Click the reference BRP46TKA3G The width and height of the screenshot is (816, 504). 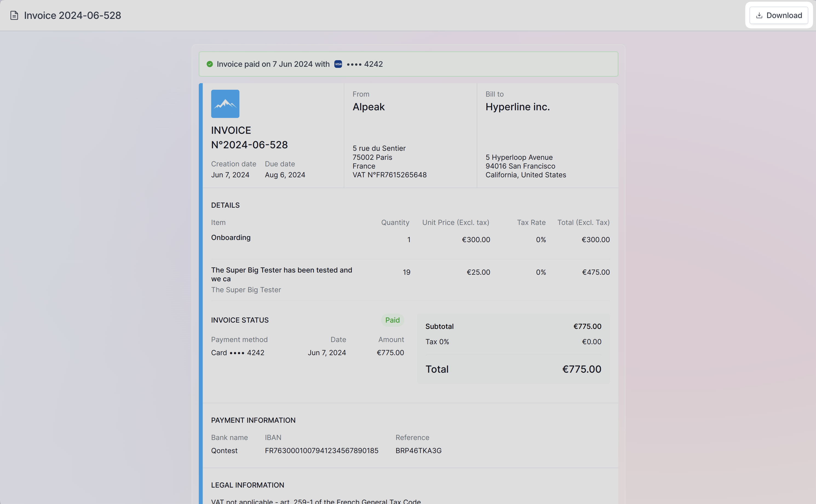point(418,451)
